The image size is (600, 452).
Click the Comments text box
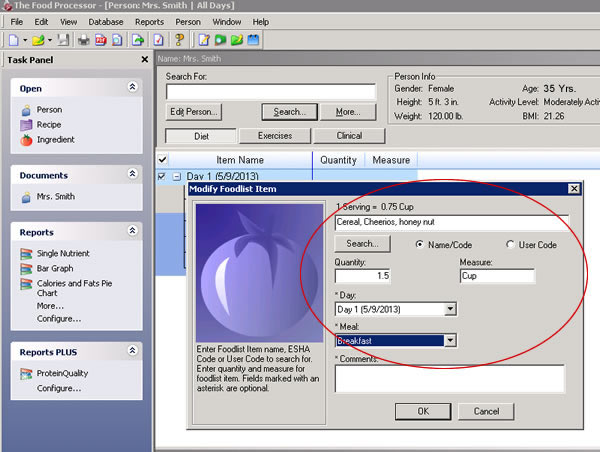449,378
